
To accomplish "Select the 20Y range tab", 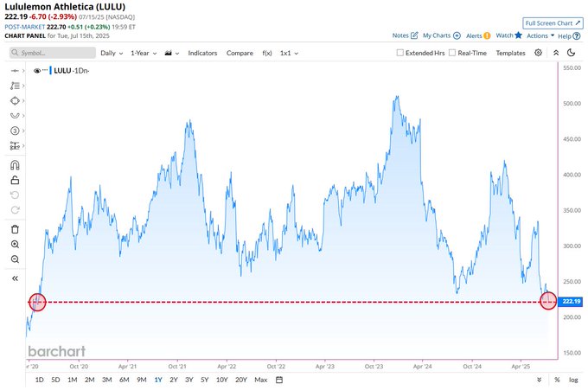I will click(x=241, y=380).
